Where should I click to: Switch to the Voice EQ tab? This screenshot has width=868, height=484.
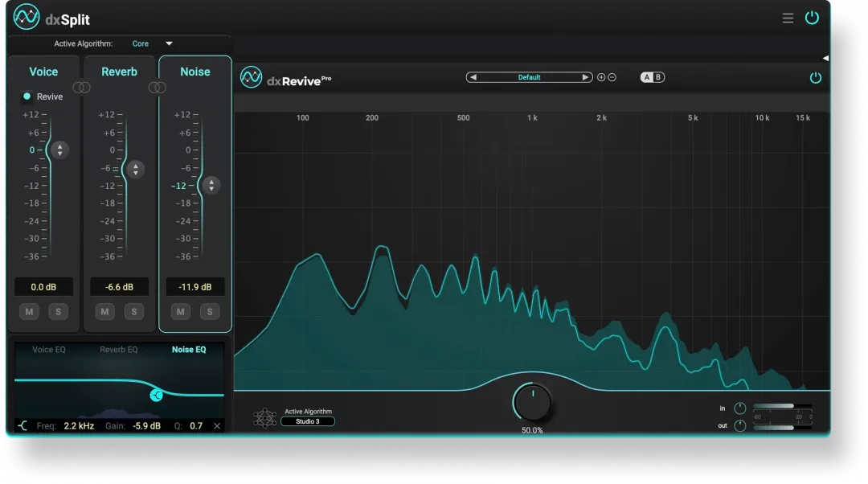[x=49, y=350]
